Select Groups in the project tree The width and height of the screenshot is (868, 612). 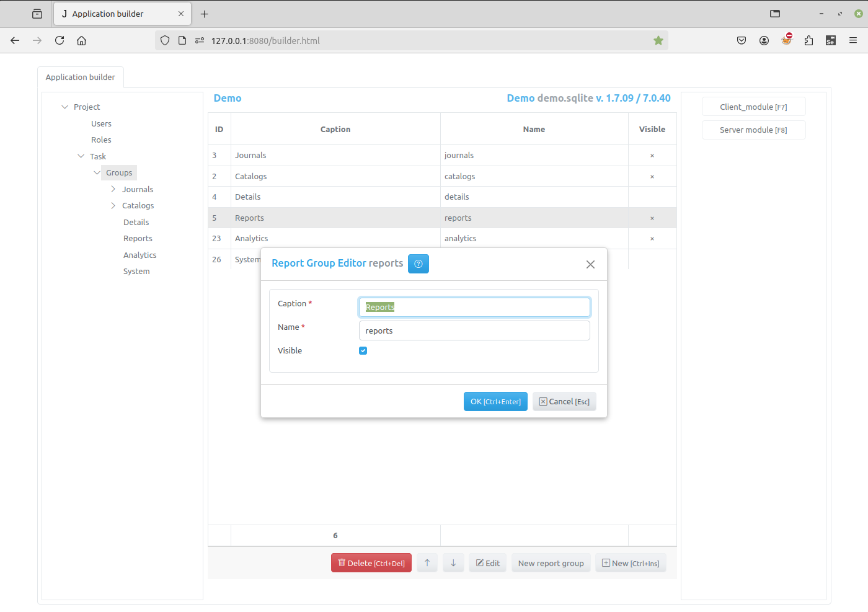[x=118, y=172]
